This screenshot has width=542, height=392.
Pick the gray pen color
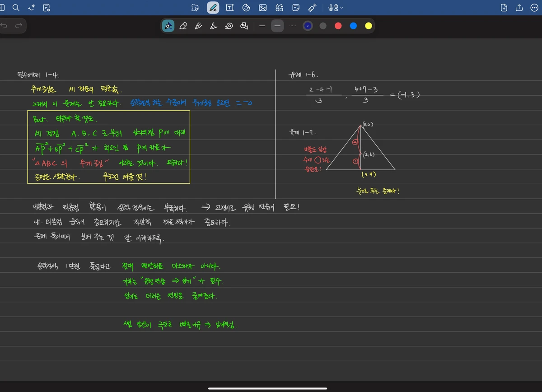point(323,26)
